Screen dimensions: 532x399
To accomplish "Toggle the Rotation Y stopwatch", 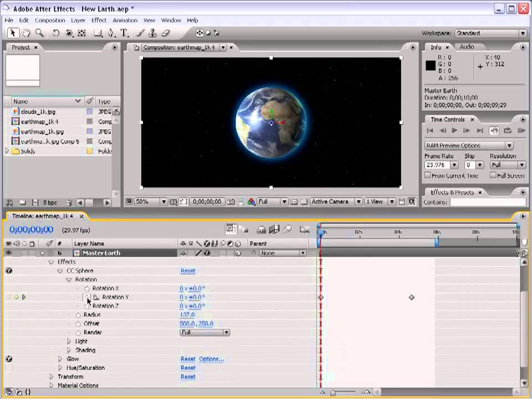I will [x=87, y=297].
